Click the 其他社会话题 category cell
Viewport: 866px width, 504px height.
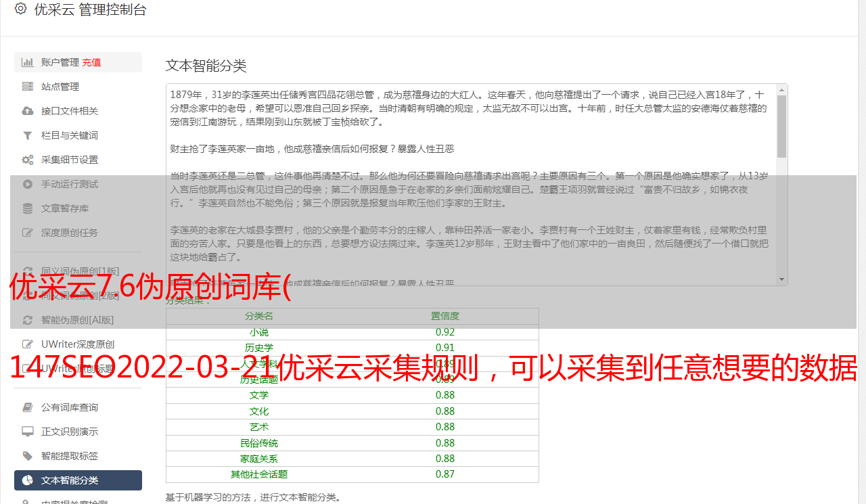(259, 474)
